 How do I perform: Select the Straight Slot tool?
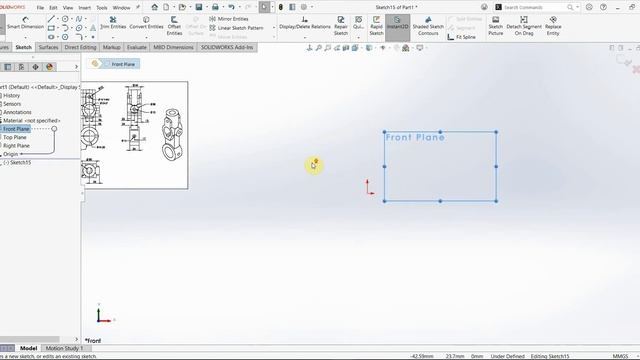click(x=51, y=37)
